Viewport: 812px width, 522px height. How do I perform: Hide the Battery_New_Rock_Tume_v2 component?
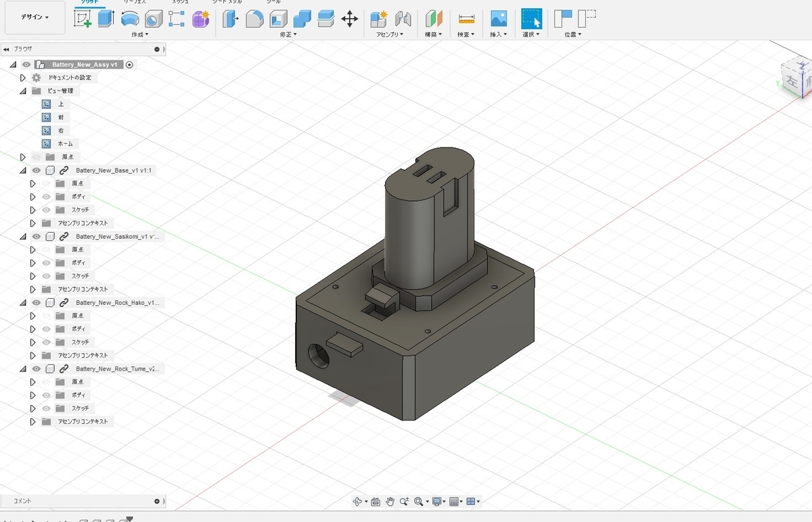(x=37, y=369)
